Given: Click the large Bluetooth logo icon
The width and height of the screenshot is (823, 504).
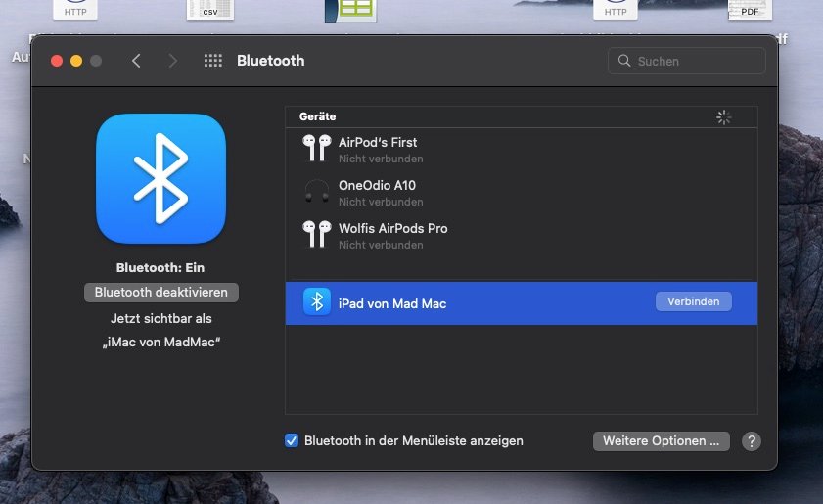Looking at the screenshot, I should pos(160,178).
